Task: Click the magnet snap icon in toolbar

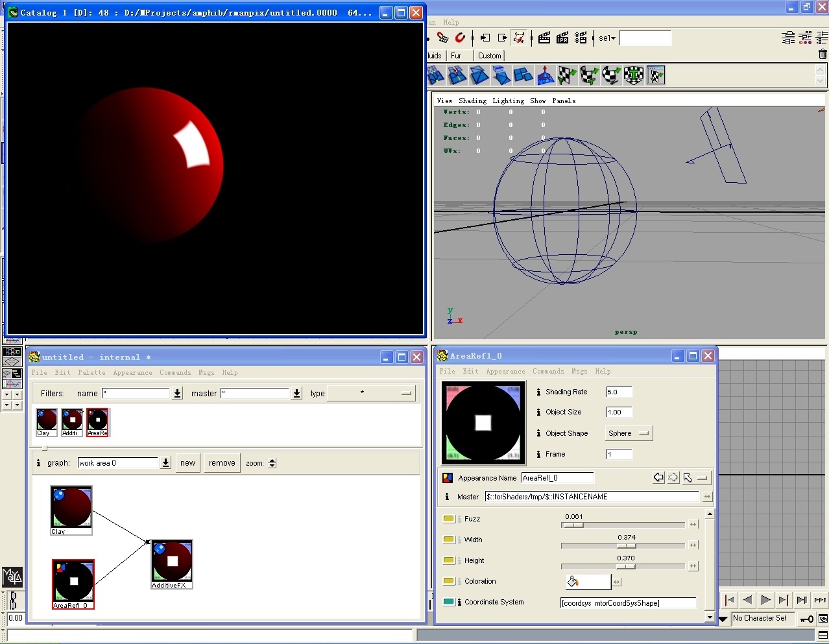Action: pos(460,38)
